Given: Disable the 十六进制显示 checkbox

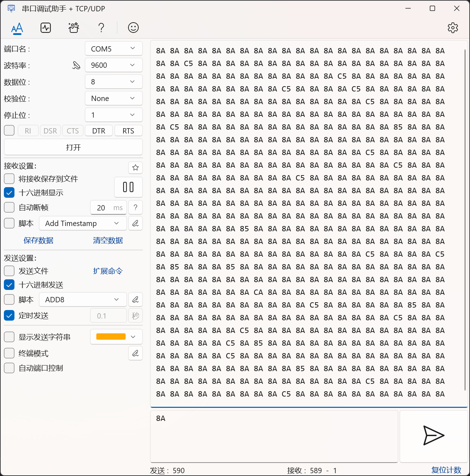Looking at the screenshot, I should pos(9,192).
